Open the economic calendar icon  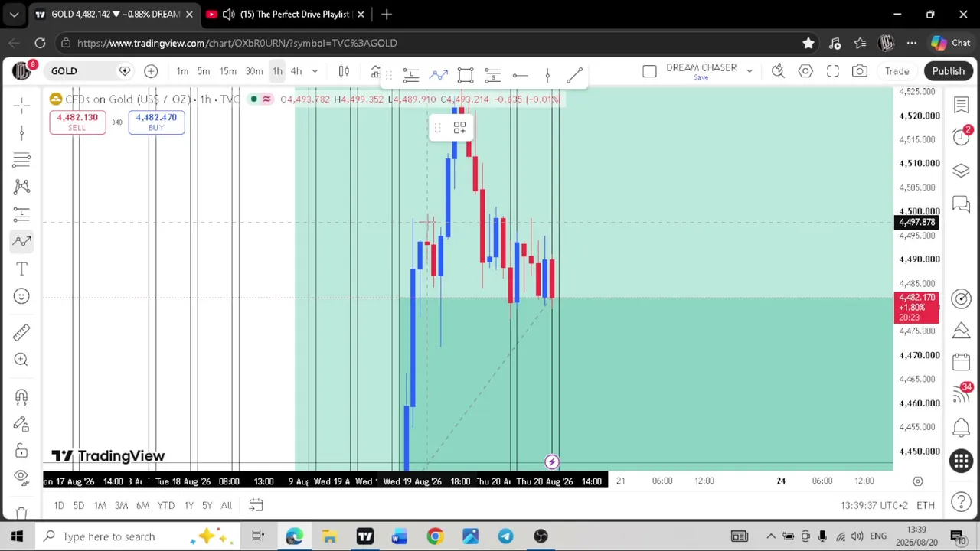click(x=961, y=363)
